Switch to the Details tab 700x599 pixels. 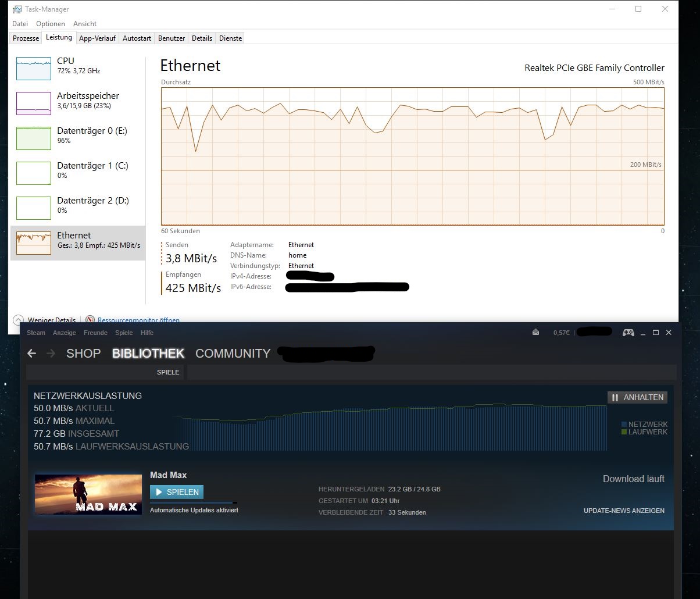pos(202,38)
